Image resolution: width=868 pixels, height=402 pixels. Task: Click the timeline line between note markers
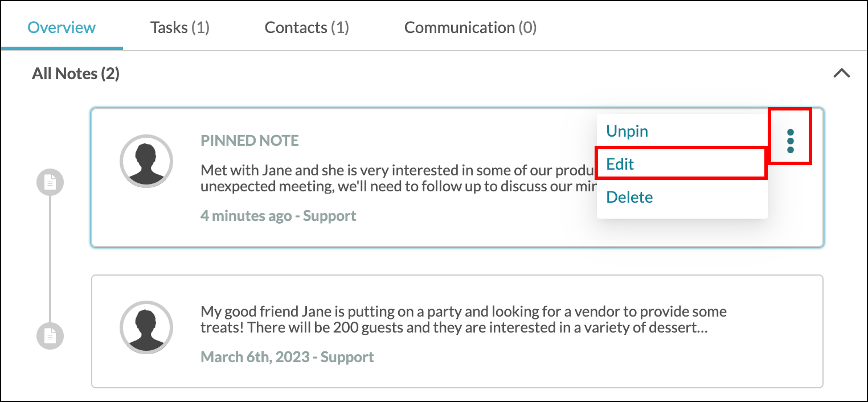(x=50, y=259)
